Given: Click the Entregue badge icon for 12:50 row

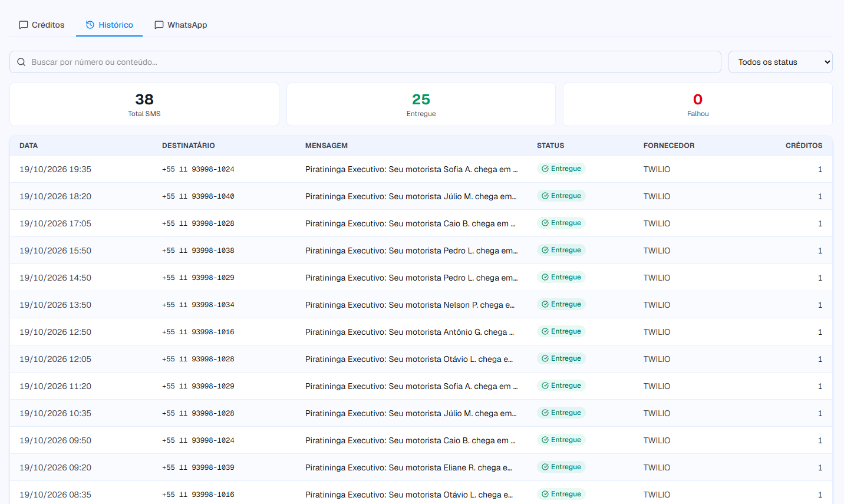Looking at the screenshot, I should click(545, 331).
